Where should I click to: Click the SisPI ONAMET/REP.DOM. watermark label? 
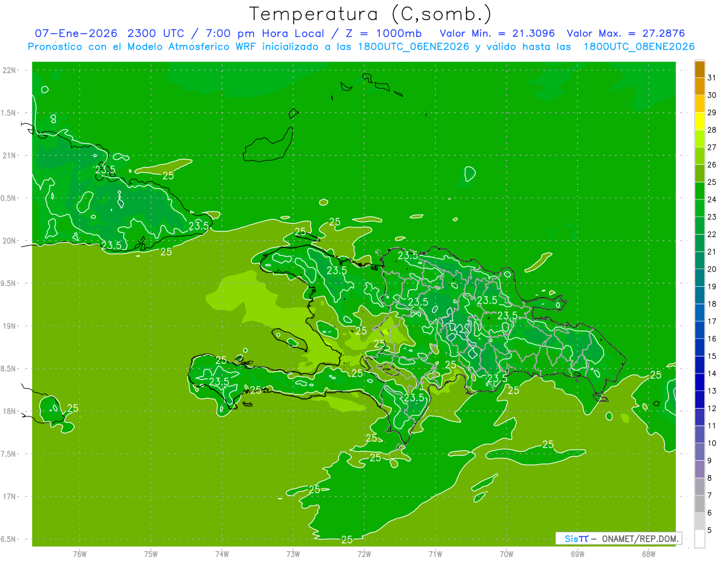click(619, 538)
